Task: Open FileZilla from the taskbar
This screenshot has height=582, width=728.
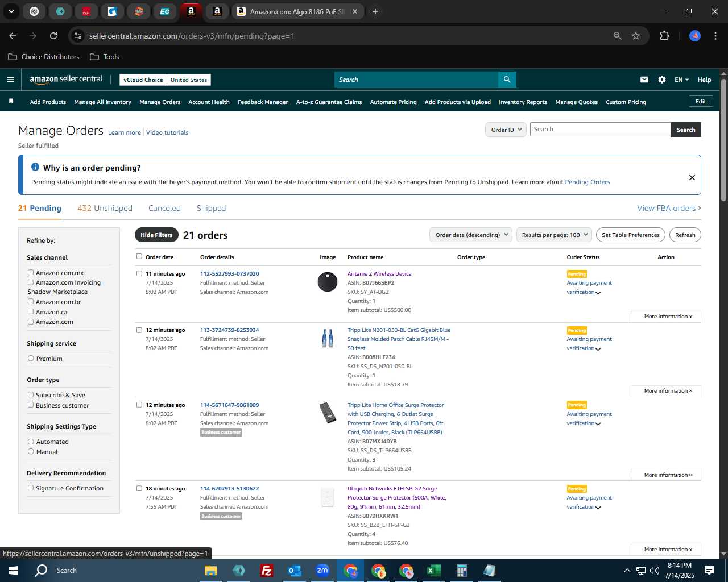Action: (x=266, y=571)
